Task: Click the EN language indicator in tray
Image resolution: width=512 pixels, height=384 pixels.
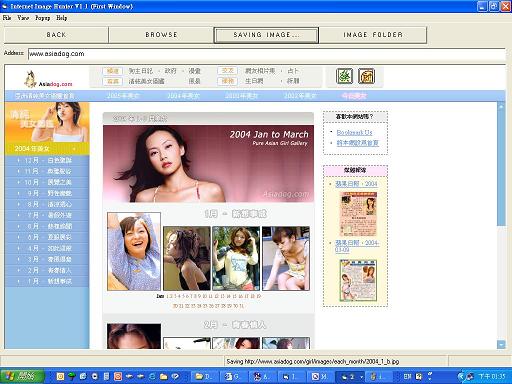Action: pyautogui.click(x=407, y=377)
